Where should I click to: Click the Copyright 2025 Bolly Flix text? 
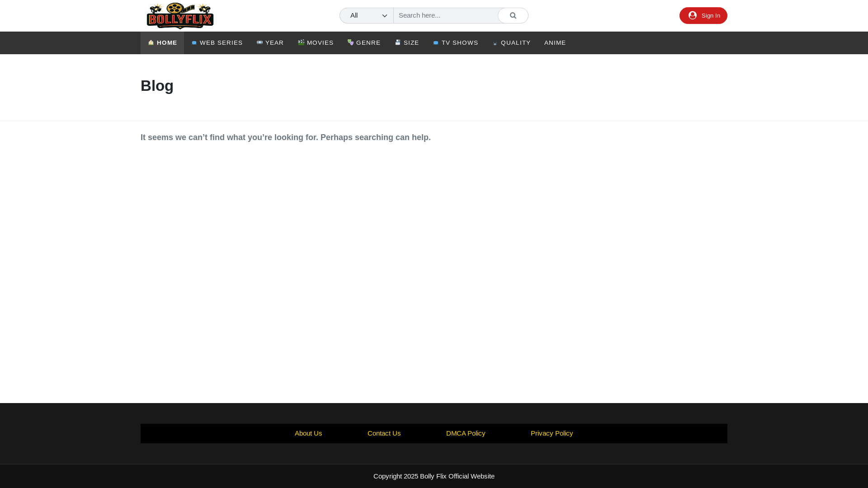click(x=434, y=476)
